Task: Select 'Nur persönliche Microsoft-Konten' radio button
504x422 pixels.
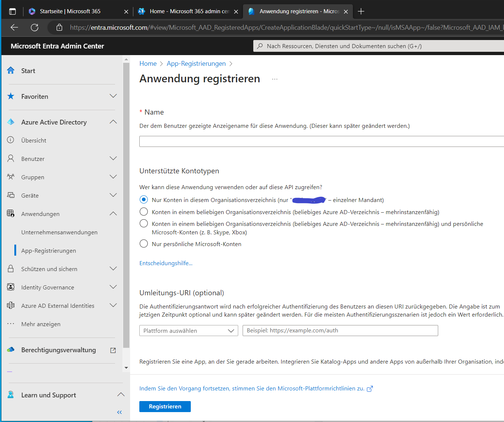Action: [144, 244]
